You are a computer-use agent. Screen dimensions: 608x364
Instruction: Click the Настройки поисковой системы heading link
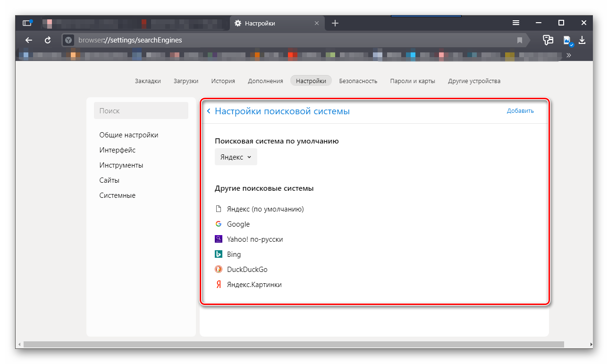pos(282,111)
